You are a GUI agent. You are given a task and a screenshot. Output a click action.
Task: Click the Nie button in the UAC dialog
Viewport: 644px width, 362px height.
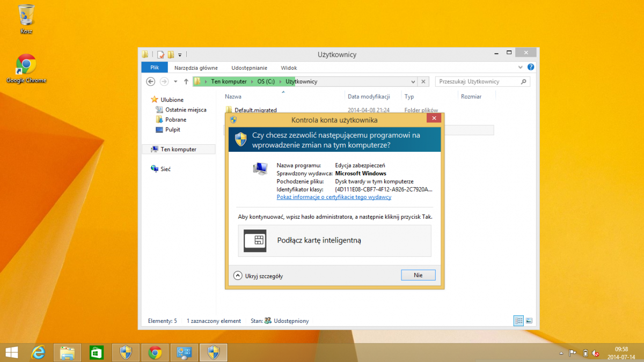click(x=418, y=275)
